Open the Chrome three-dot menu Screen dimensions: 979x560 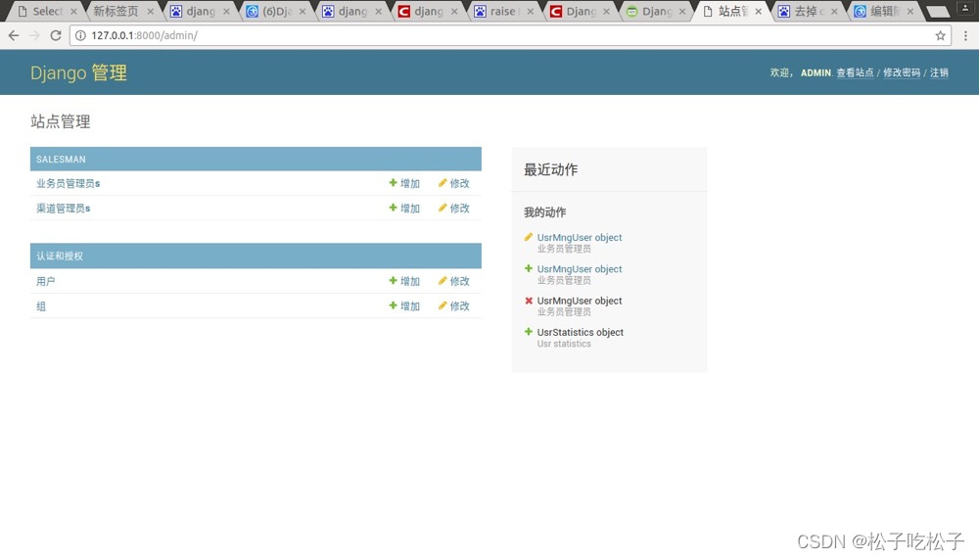tap(965, 35)
